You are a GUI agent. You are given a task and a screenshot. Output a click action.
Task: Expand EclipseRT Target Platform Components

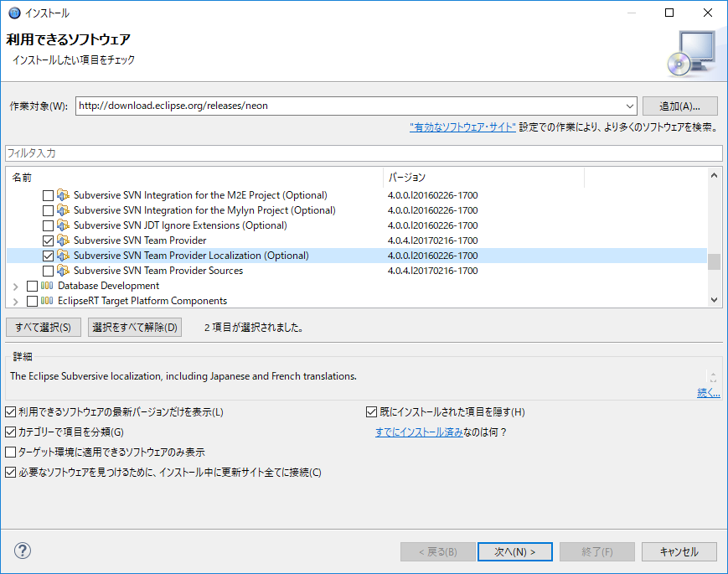(15, 301)
